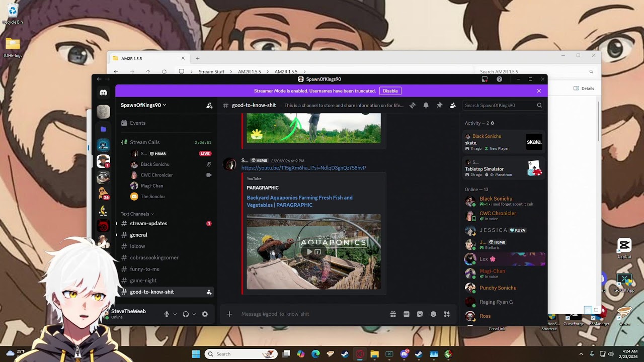This screenshot has height=362, width=644.
Task: Go back arrow in Discord title bar
Action: click(99, 79)
